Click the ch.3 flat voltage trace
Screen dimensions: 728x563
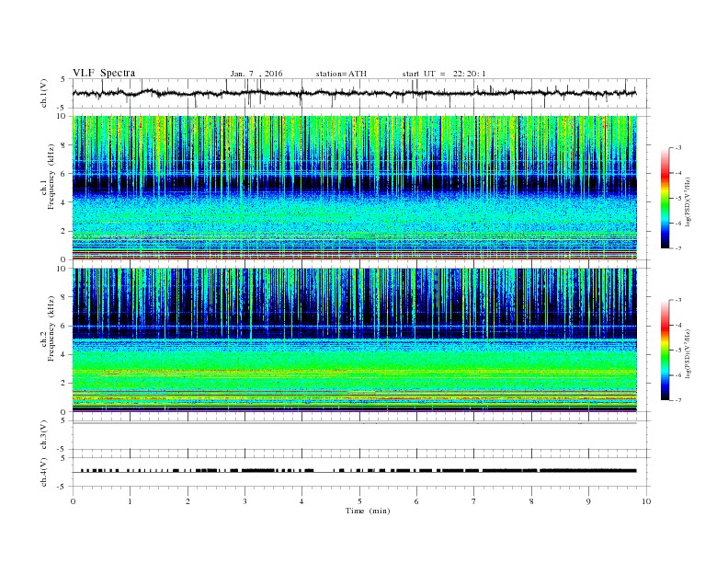355,423
